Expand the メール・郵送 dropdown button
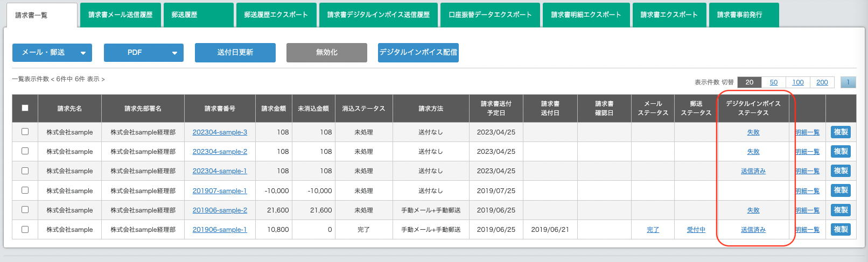 pos(52,53)
